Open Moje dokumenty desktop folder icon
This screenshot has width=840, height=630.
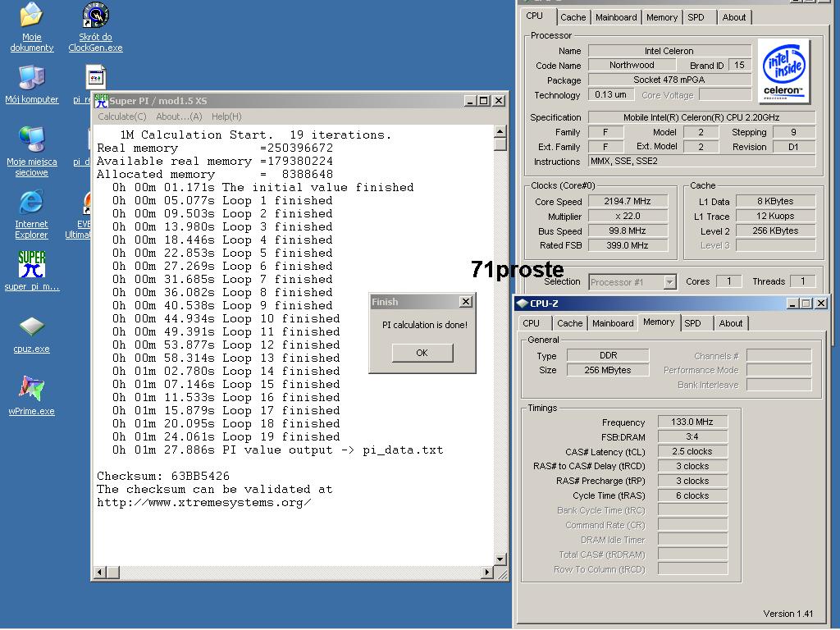[32, 16]
